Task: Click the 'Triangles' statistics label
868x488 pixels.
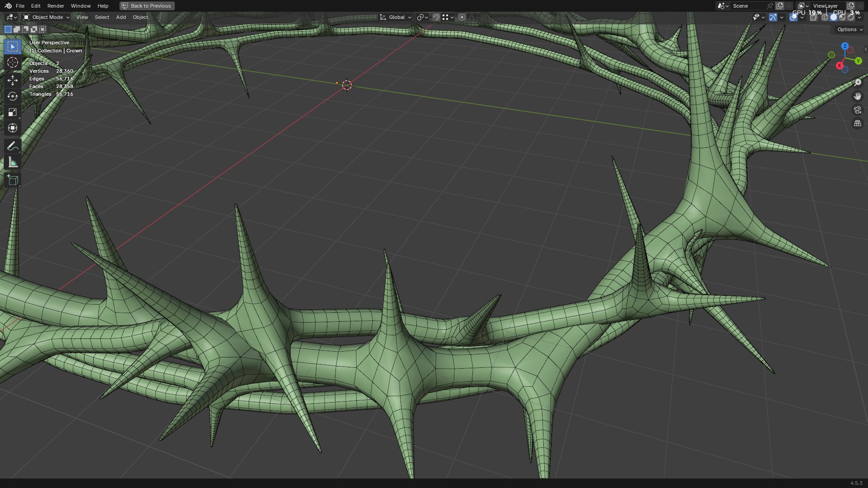Action: 40,94
